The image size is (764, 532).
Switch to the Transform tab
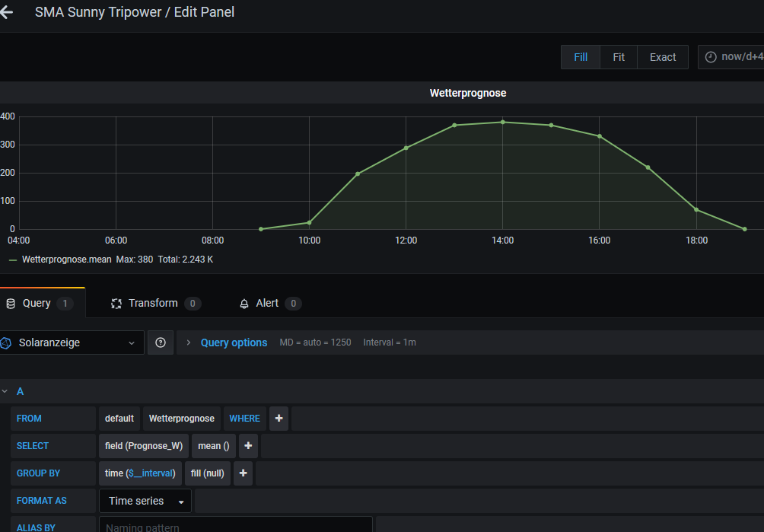click(153, 303)
